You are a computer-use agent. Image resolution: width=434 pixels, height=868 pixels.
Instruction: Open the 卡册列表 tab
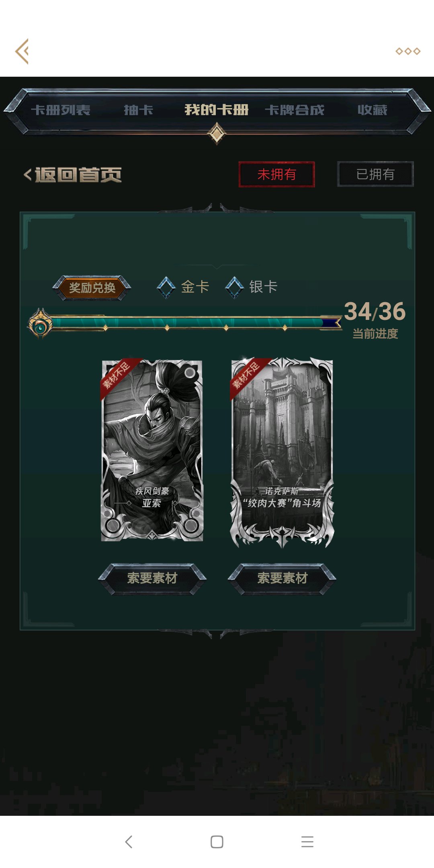pos(61,110)
